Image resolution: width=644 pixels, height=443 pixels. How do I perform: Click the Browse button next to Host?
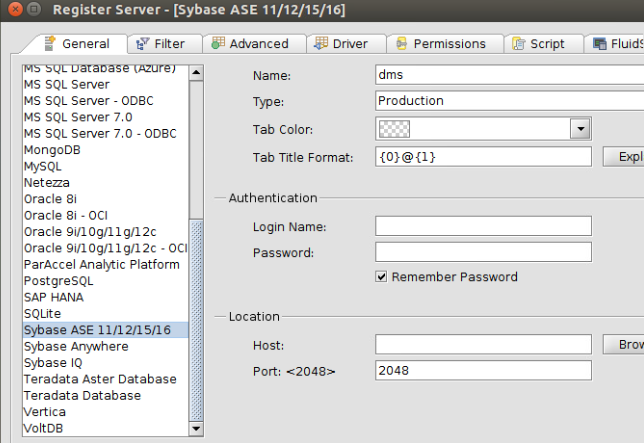(623, 344)
